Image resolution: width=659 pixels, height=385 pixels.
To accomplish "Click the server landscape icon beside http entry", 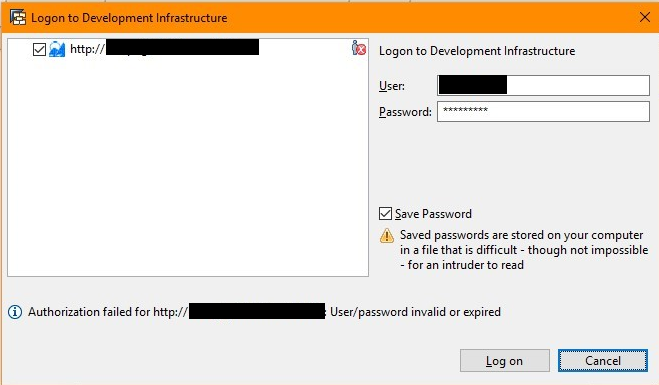I will (57, 49).
